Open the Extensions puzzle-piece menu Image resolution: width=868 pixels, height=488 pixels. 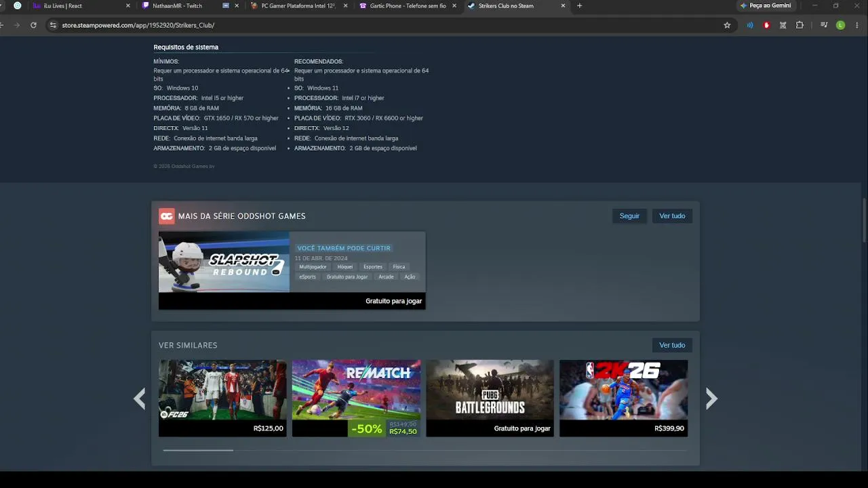[x=800, y=25]
